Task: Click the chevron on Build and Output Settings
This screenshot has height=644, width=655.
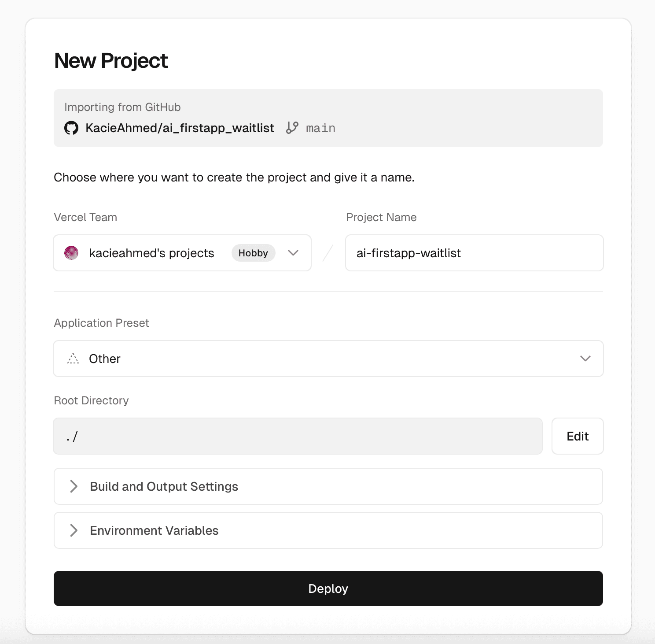Action: (74, 486)
